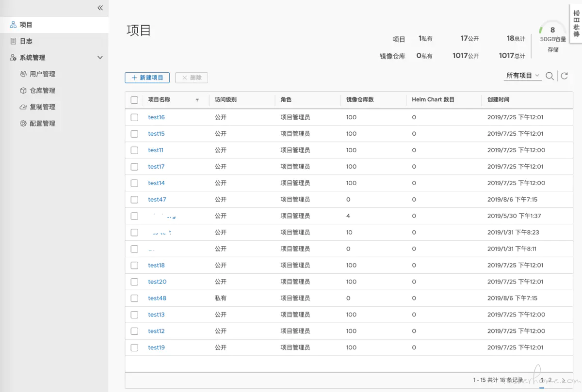Click the 私有 access cell for test48

click(221, 298)
